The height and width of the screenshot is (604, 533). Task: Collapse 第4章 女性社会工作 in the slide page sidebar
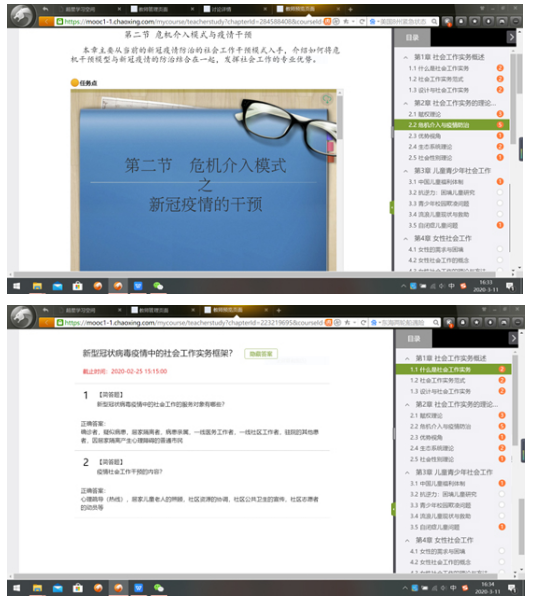pyautogui.click(x=406, y=239)
